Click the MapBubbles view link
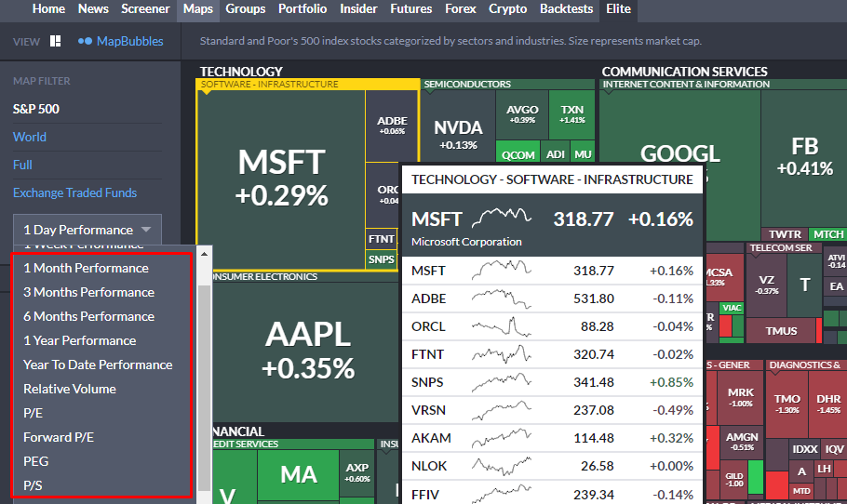Screen dimensions: 847x504 tap(129, 41)
